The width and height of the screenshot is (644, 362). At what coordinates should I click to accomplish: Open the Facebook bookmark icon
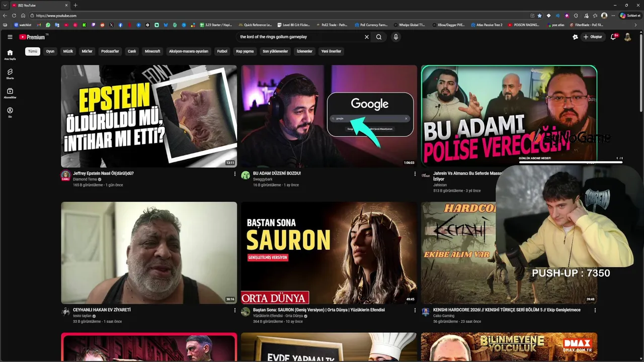click(x=120, y=25)
